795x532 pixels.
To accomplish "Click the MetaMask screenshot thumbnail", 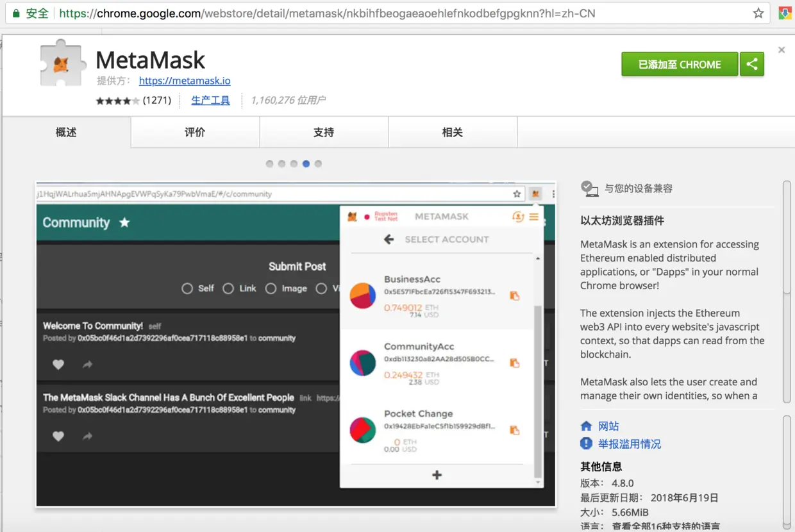I will coord(296,344).
